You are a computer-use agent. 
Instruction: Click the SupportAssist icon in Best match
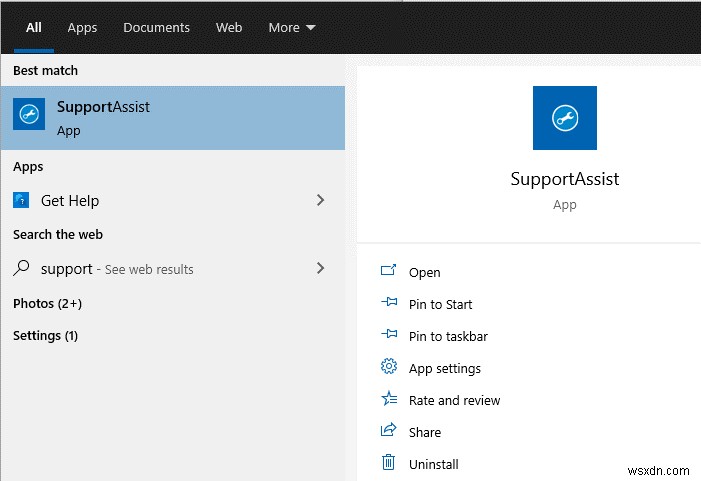pyautogui.click(x=29, y=115)
